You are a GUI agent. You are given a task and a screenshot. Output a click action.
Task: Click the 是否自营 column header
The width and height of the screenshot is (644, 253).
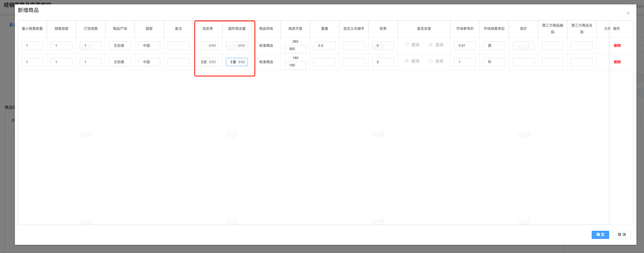[x=424, y=29]
